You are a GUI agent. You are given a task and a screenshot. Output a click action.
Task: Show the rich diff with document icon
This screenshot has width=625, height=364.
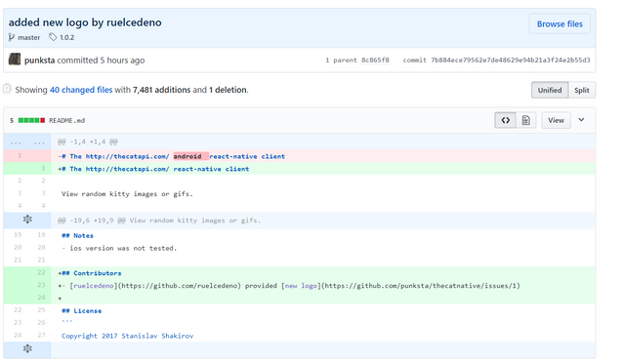coord(525,120)
